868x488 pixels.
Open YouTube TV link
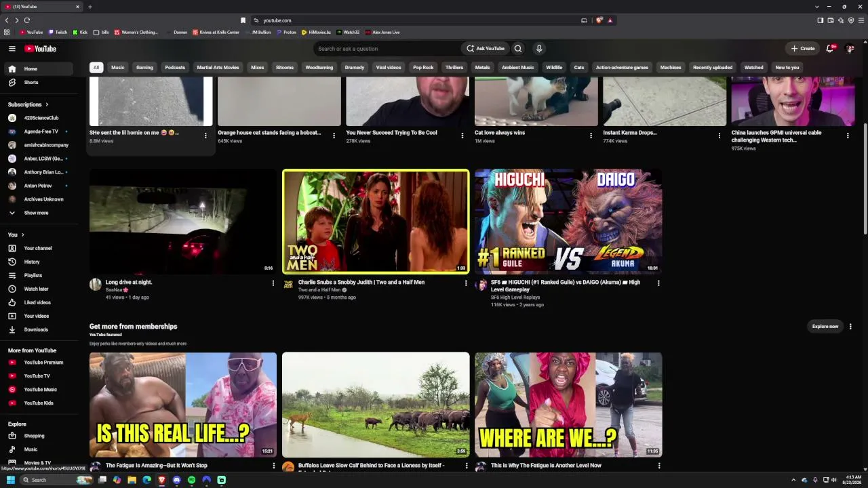(40, 376)
